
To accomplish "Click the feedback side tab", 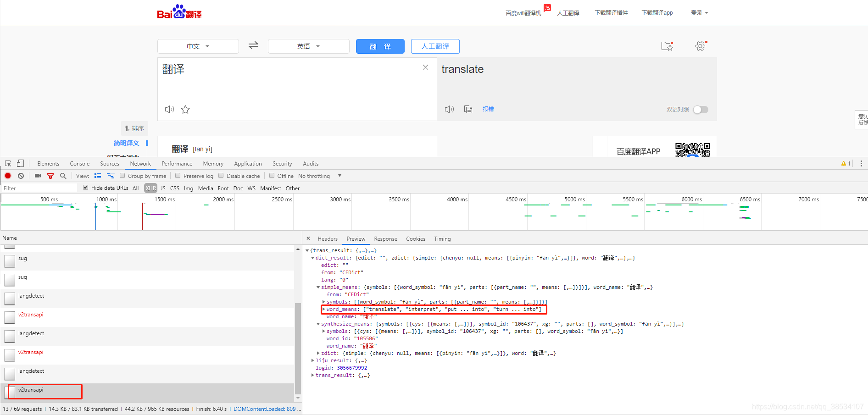I will click(x=862, y=119).
